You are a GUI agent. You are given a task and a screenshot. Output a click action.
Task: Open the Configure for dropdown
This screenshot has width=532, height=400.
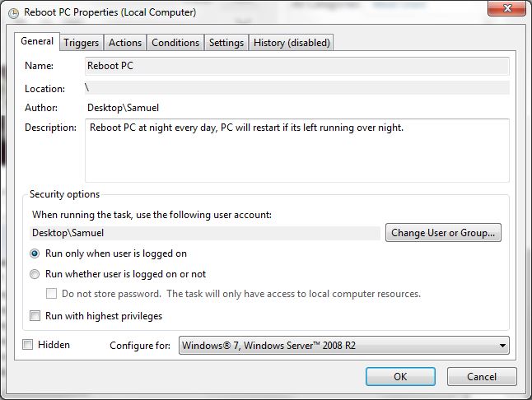pos(343,346)
